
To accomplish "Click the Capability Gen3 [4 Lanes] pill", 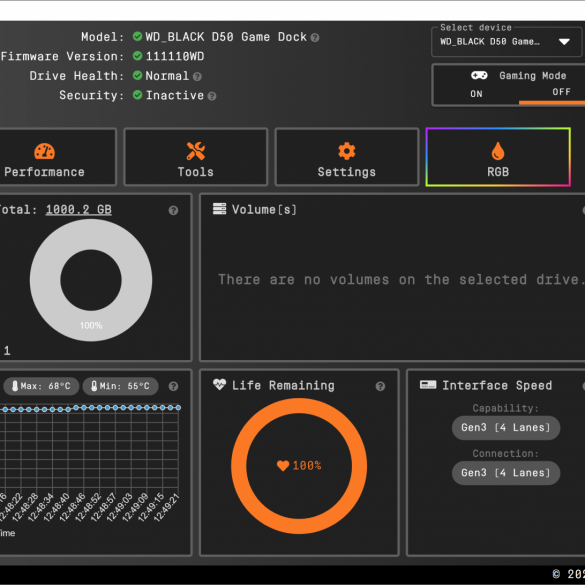I will point(506,428).
